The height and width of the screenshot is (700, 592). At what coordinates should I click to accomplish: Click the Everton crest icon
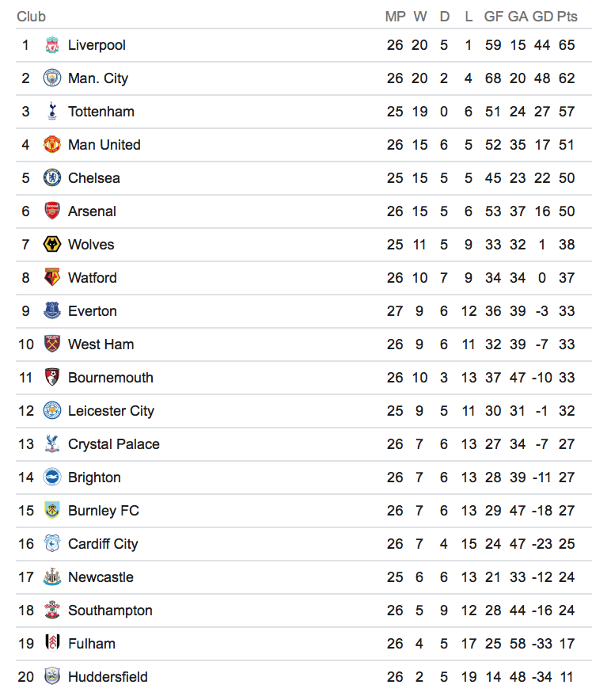52,311
